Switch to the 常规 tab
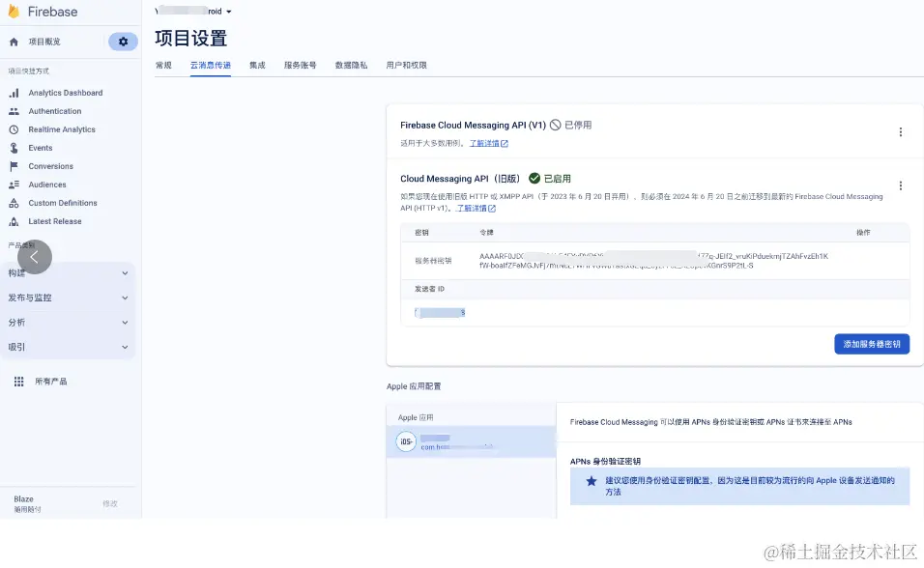924x568 pixels. click(163, 66)
